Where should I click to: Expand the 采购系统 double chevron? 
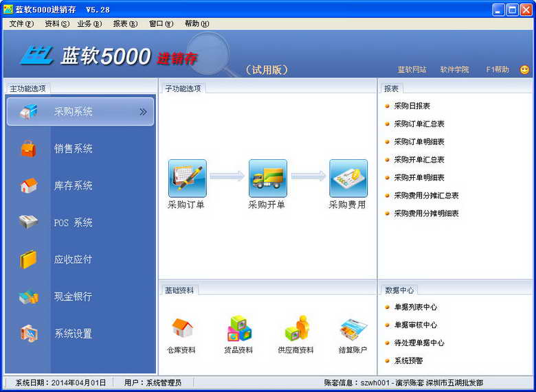click(143, 112)
